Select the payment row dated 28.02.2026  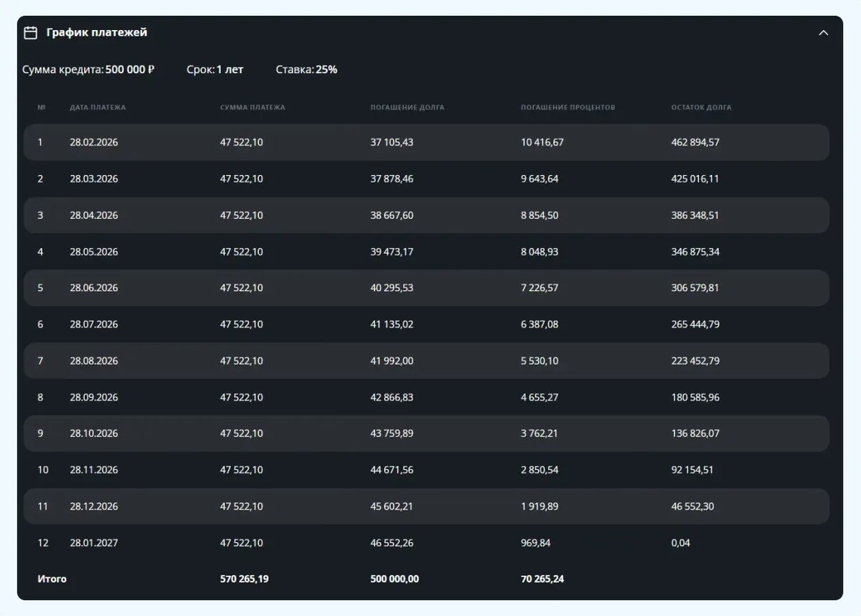(x=426, y=142)
